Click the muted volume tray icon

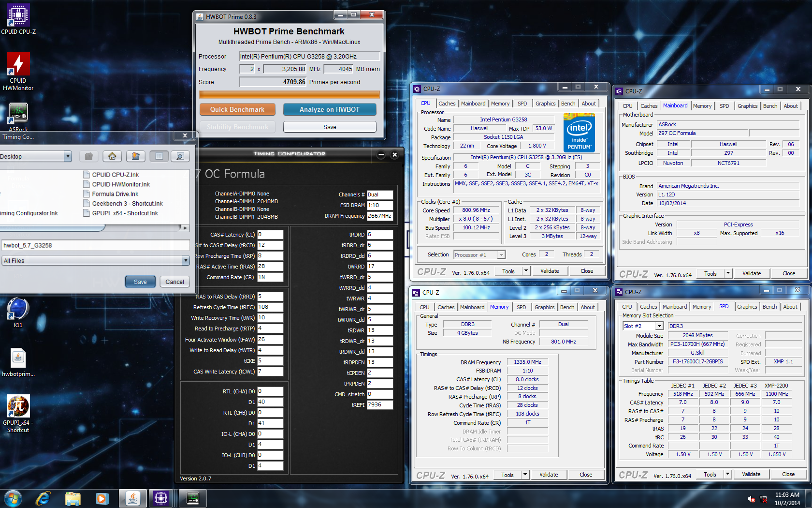[752, 499]
